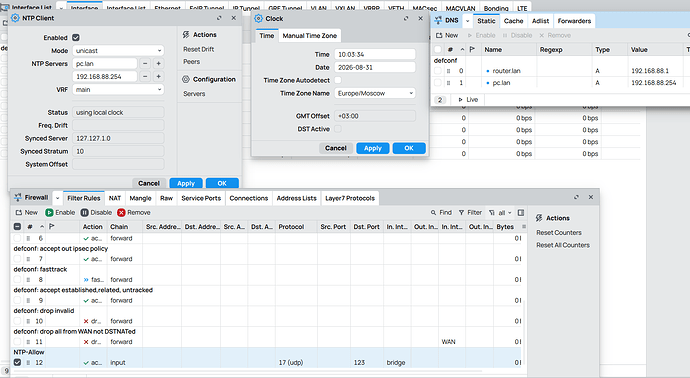Select the NTP-Allow firewall rule comment
Screen dimensions: 690x378
click(29, 352)
